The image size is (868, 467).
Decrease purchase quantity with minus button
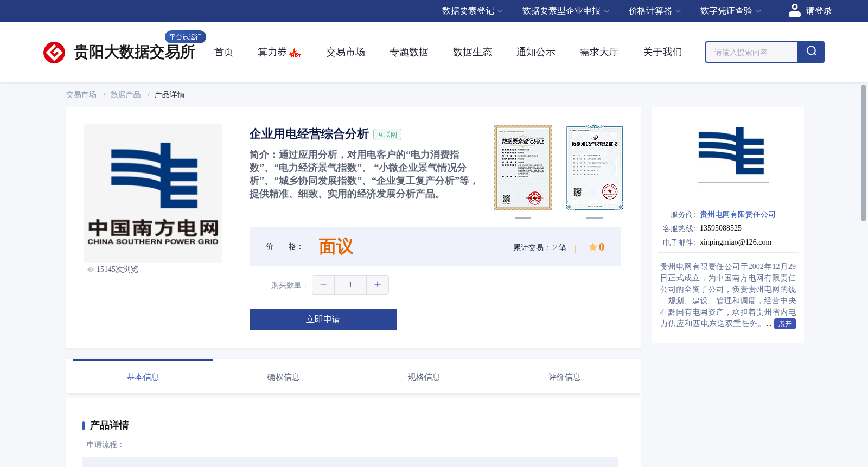point(323,285)
